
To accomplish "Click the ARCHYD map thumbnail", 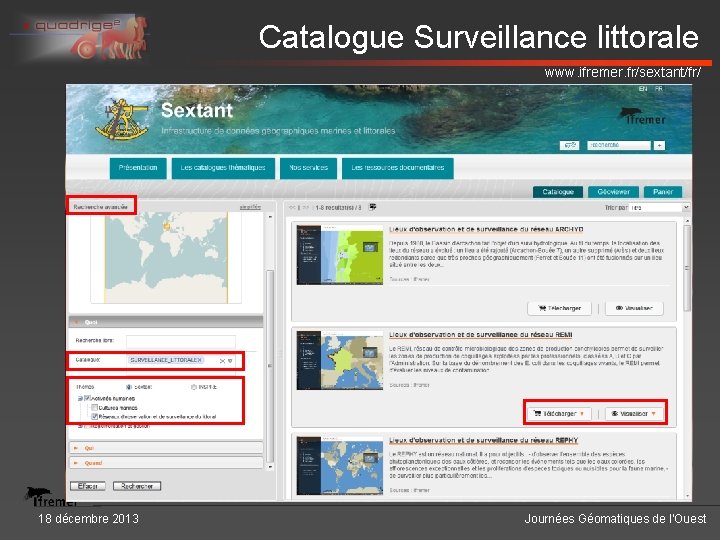I will tap(340, 255).
